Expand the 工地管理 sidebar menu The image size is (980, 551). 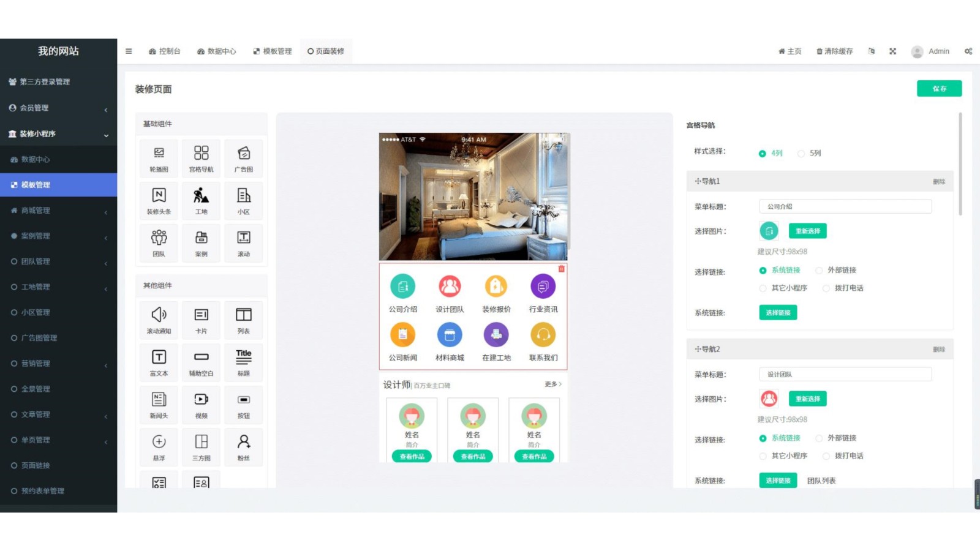click(x=58, y=287)
